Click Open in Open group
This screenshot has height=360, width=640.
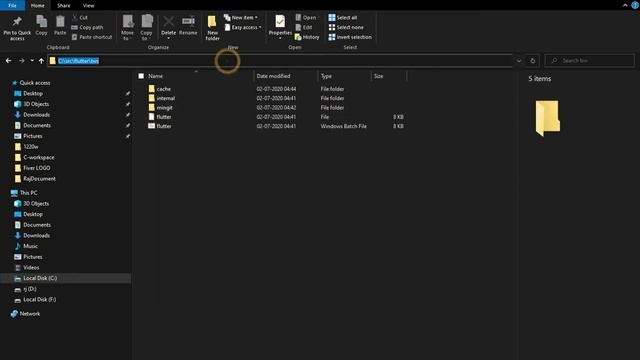tap(306, 18)
